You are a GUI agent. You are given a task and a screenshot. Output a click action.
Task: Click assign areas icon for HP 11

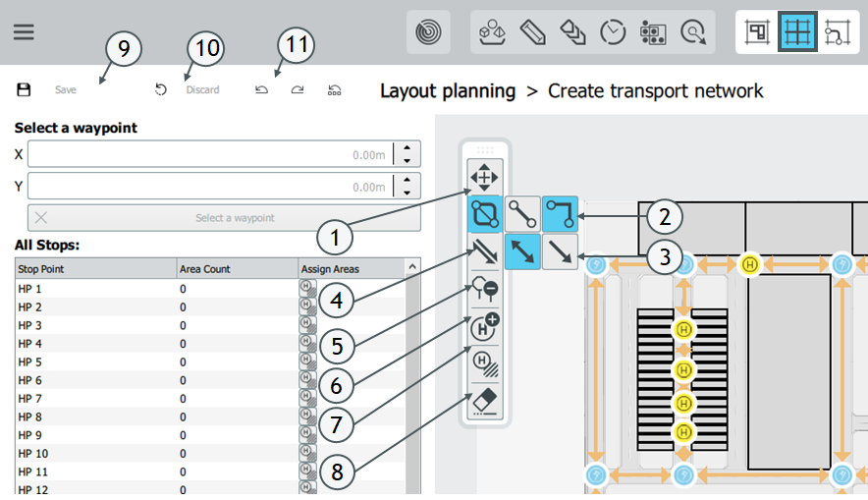click(307, 471)
